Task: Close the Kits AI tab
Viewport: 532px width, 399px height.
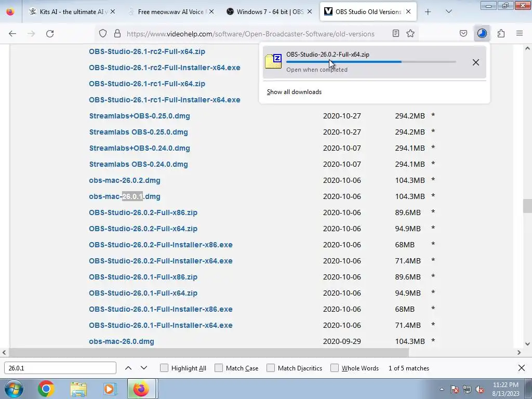Action: coord(113,12)
